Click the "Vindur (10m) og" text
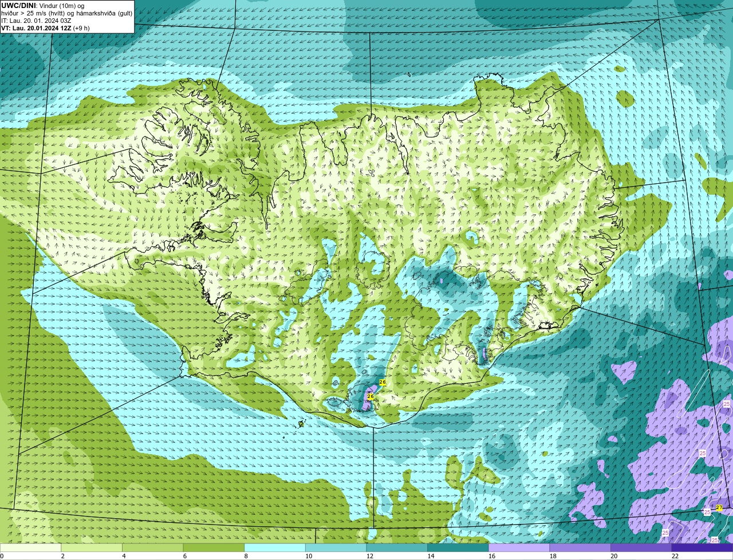Viewport: 733px width, 560px height. (62, 5)
